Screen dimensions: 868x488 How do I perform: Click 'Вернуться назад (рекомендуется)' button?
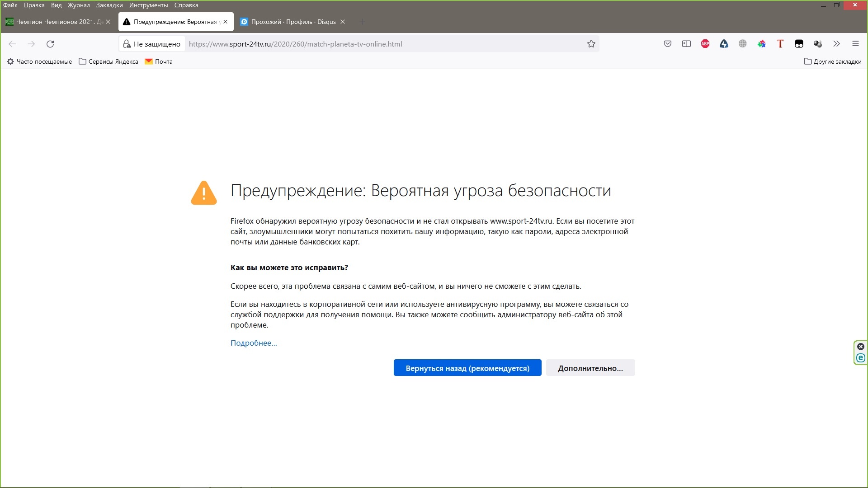click(x=467, y=368)
